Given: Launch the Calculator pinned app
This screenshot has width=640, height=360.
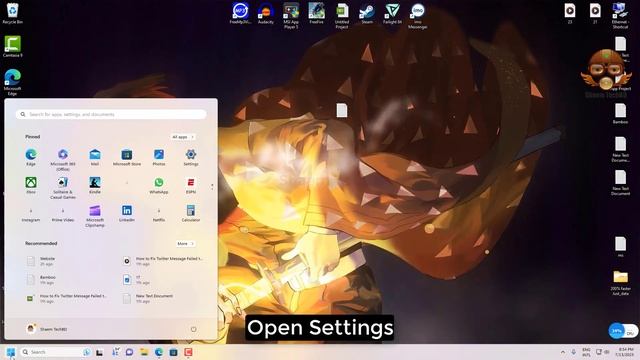Looking at the screenshot, I should coord(191,213).
